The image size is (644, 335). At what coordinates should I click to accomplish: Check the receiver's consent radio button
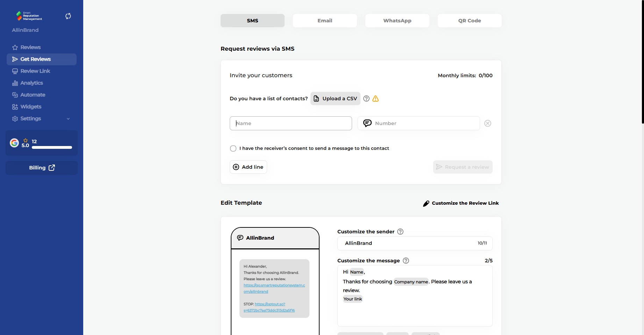tap(233, 148)
